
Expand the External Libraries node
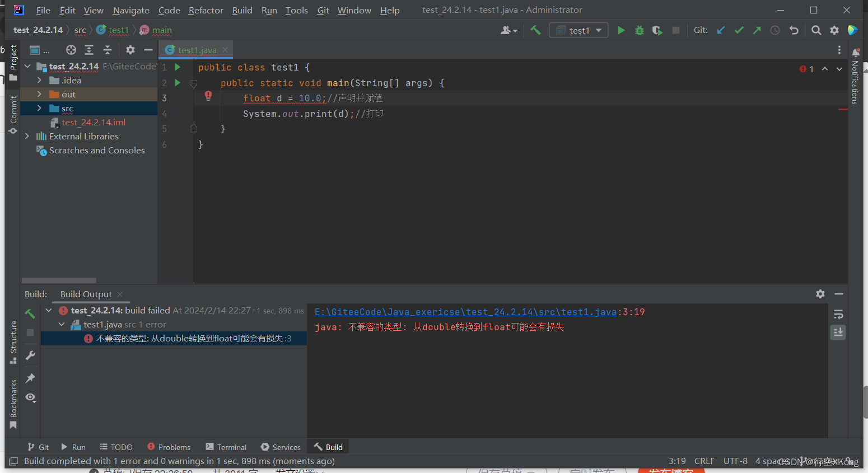coord(27,136)
